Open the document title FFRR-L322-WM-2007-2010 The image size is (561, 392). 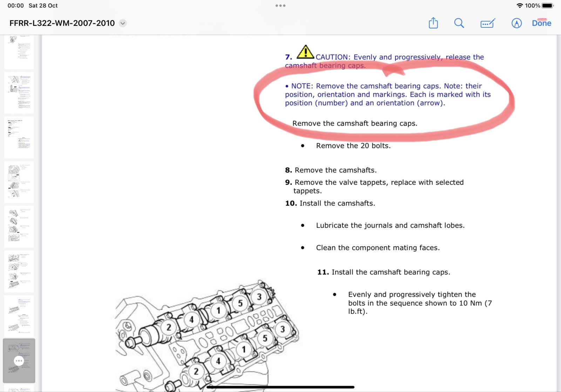coord(62,23)
